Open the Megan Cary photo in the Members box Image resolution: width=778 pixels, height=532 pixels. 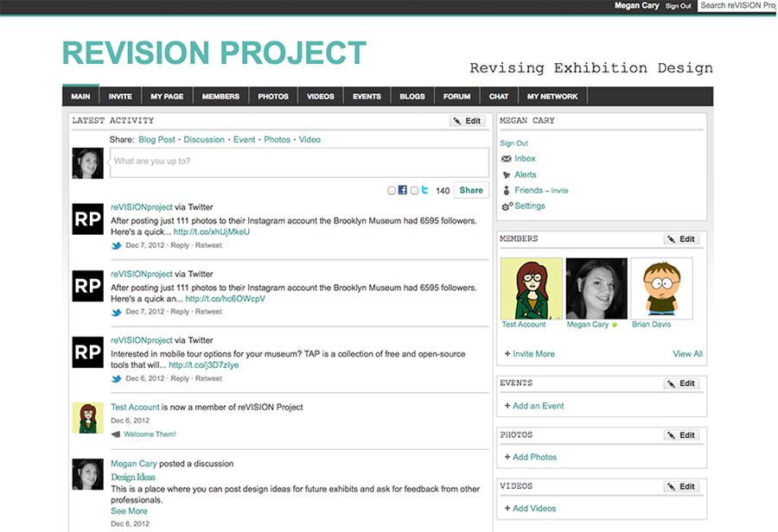click(x=596, y=288)
